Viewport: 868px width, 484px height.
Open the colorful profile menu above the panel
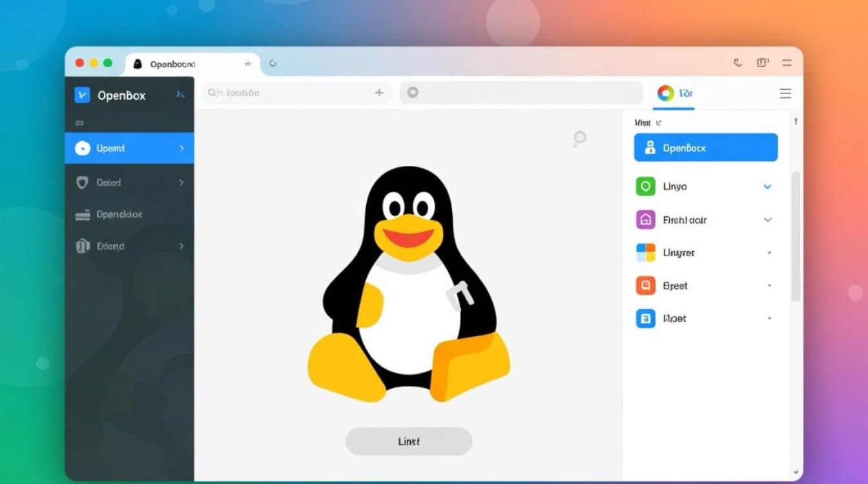click(x=666, y=93)
